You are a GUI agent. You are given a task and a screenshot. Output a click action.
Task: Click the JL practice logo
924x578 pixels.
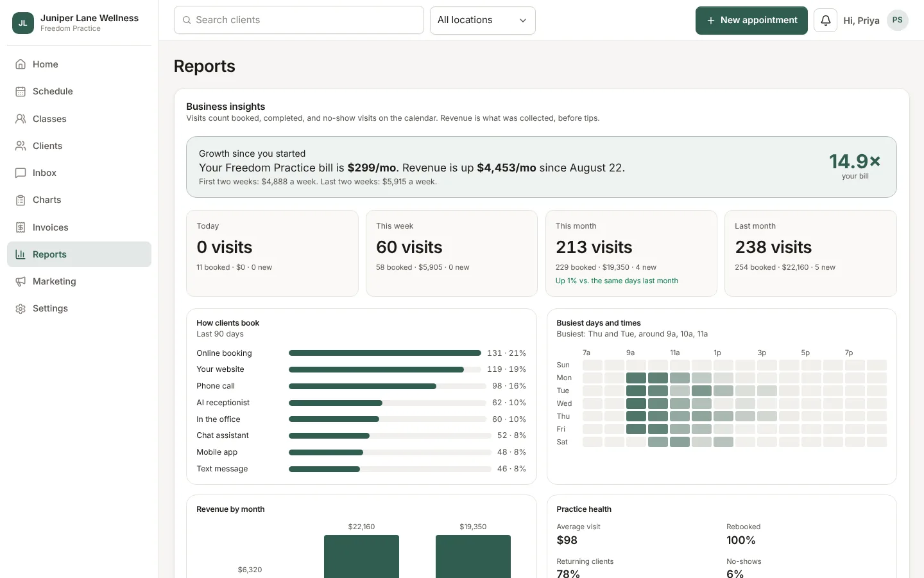pos(23,23)
